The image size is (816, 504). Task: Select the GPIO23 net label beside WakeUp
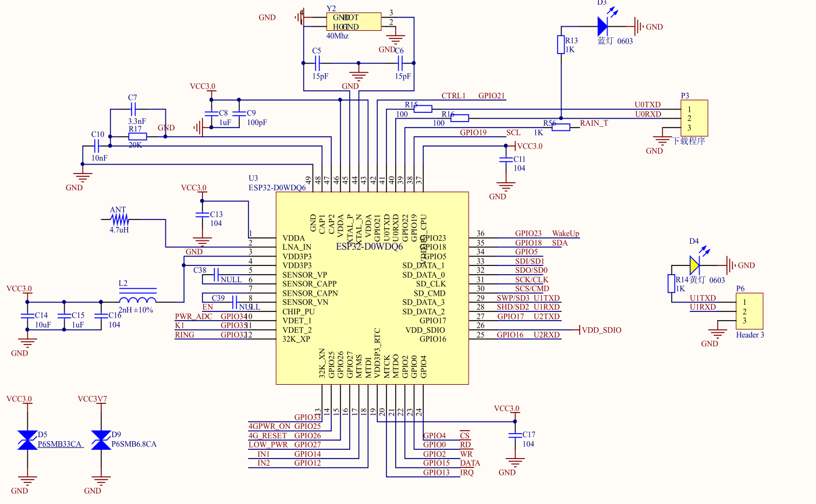click(x=528, y=233)
